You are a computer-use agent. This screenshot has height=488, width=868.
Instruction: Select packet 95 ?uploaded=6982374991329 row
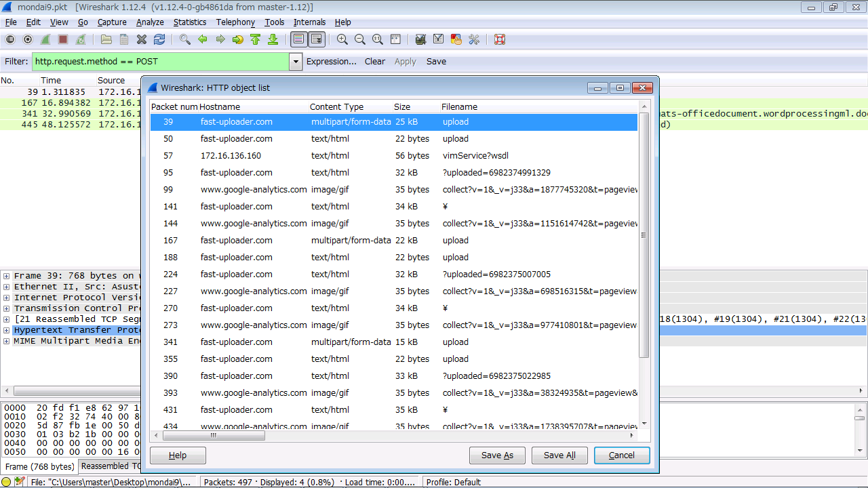click(394, 173)
